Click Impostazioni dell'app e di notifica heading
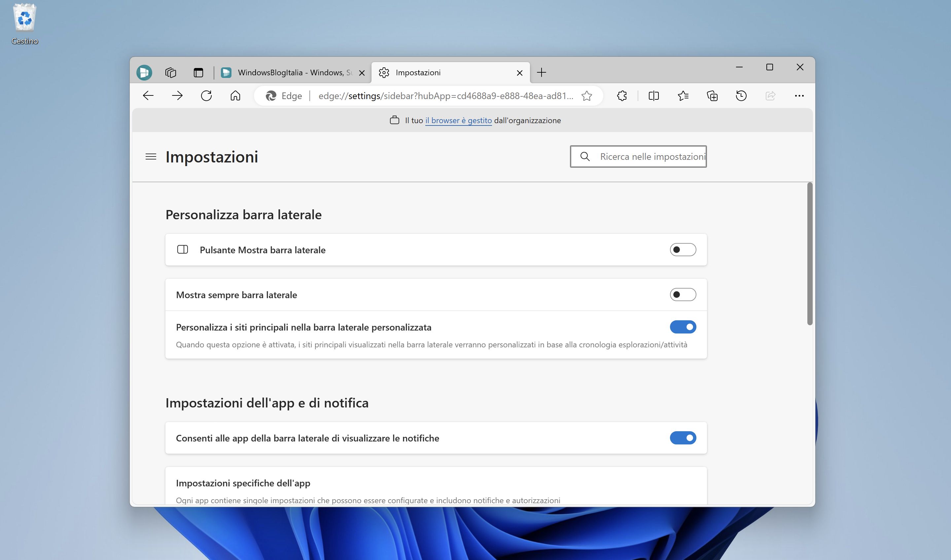 pyautogui.click(x=267, y=403)
